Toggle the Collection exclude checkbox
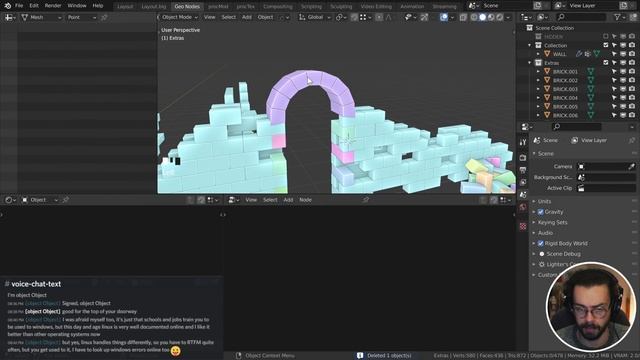Screen dimensions: 640x360 606,45
